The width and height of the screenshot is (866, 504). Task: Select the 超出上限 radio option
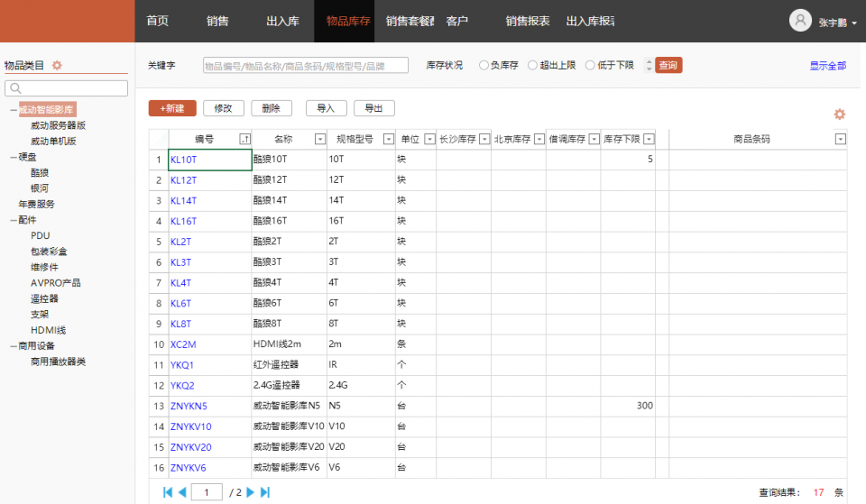click(x=532, y=65)
